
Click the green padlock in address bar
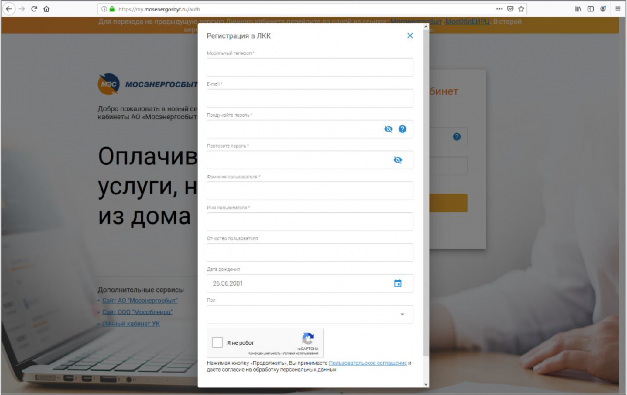tap(112, 9)
